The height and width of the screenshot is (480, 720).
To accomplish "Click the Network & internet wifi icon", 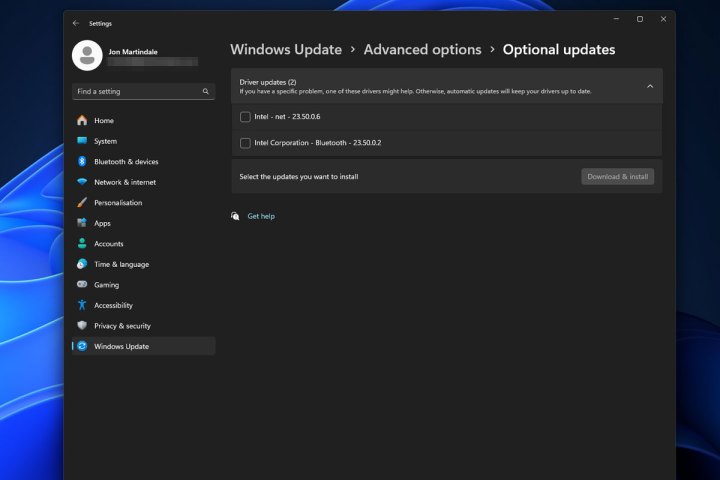I will pyautogui.click(x=82, y=182).
